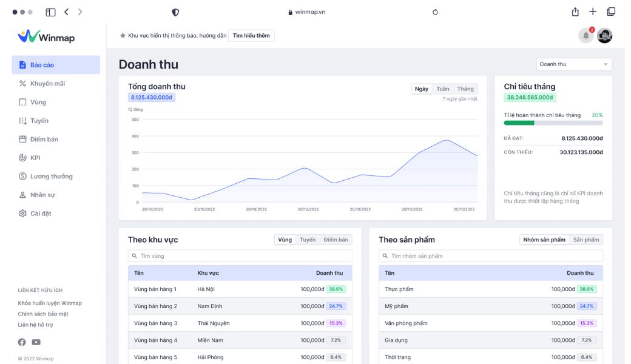
Task: Click the monthly target progress bar
Action: tap(553, 123)
